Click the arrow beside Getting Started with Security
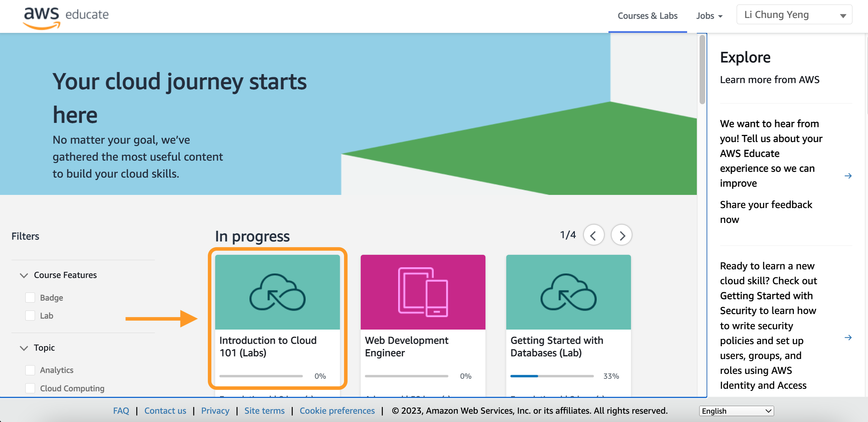The image size is (868, 422). pos(848,337)
